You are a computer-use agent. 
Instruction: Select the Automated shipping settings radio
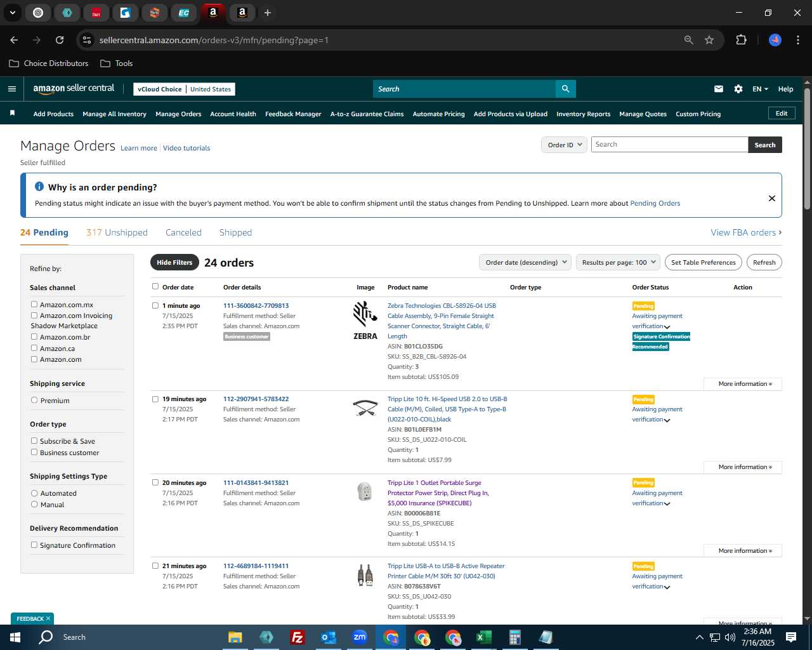pyautogui.click(x=34, y=493)
